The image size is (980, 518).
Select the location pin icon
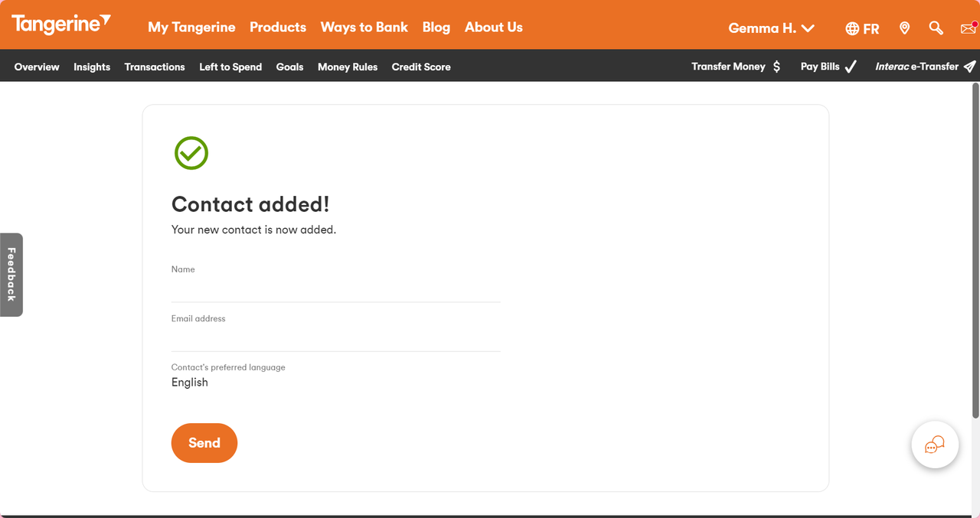coord(904,28)
